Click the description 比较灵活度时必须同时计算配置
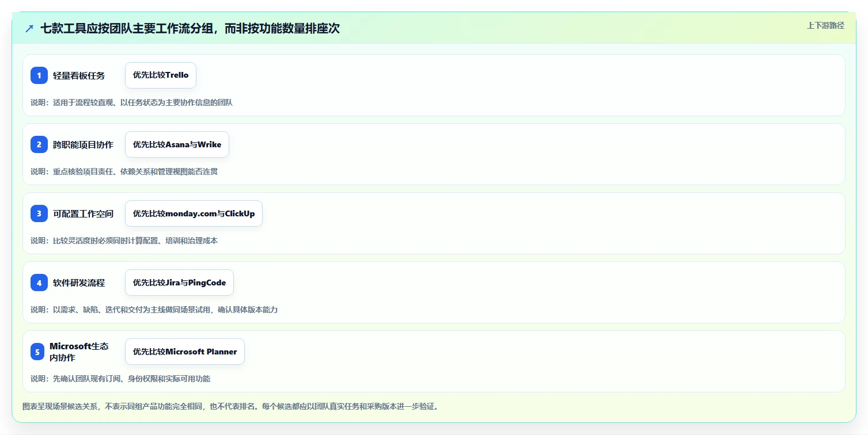Screen dimensions: 868x435 124,241
